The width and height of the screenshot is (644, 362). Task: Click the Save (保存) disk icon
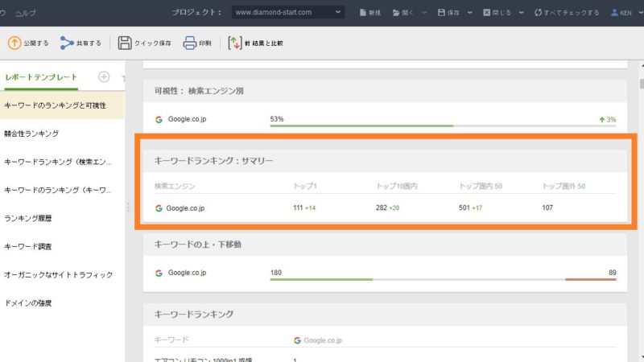click(441, 12)
